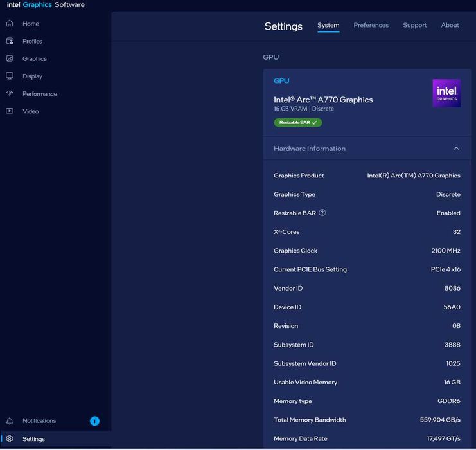Click the Resizable BAR 'Enabled' value
Viewport: 476px width, 450px height.
pos(448,213)
